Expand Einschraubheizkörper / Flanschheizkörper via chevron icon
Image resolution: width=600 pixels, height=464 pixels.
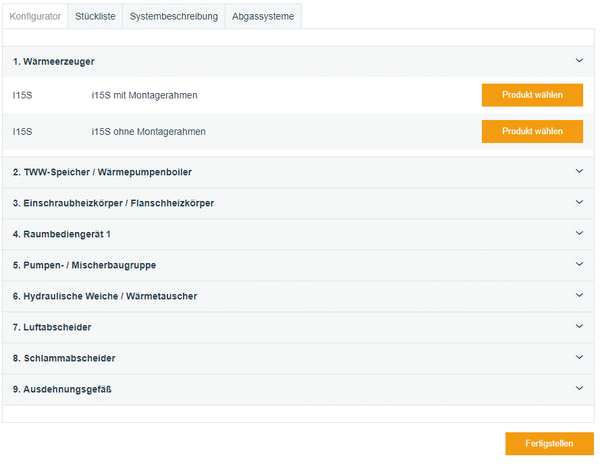coord(579,202)
